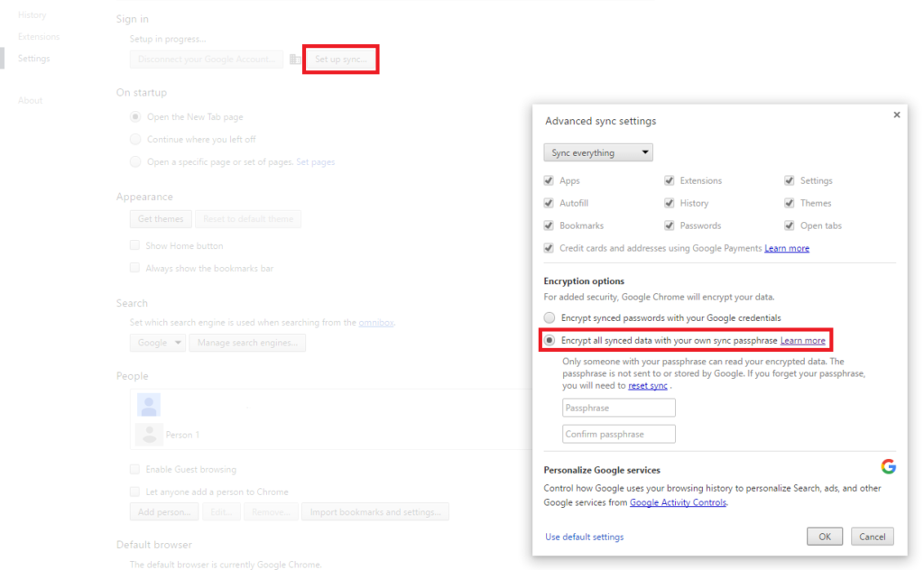
Task: Select Encrypt synced passwords with Google credentials
Action: point(550,318)
